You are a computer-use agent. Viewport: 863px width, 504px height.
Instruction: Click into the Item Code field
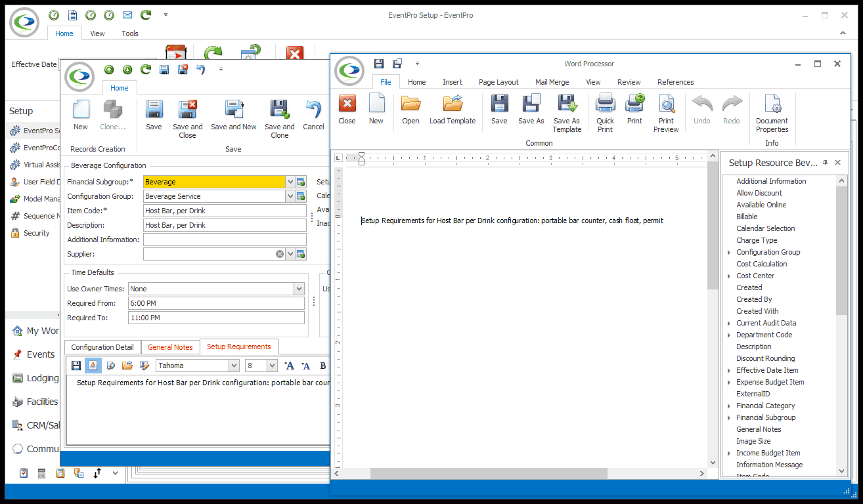click(225, 211)
